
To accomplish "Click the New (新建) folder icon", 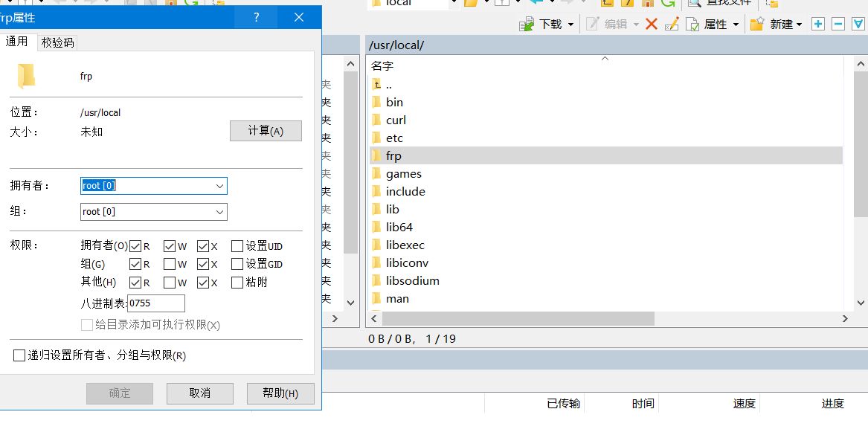I will (x=757, y=24).
